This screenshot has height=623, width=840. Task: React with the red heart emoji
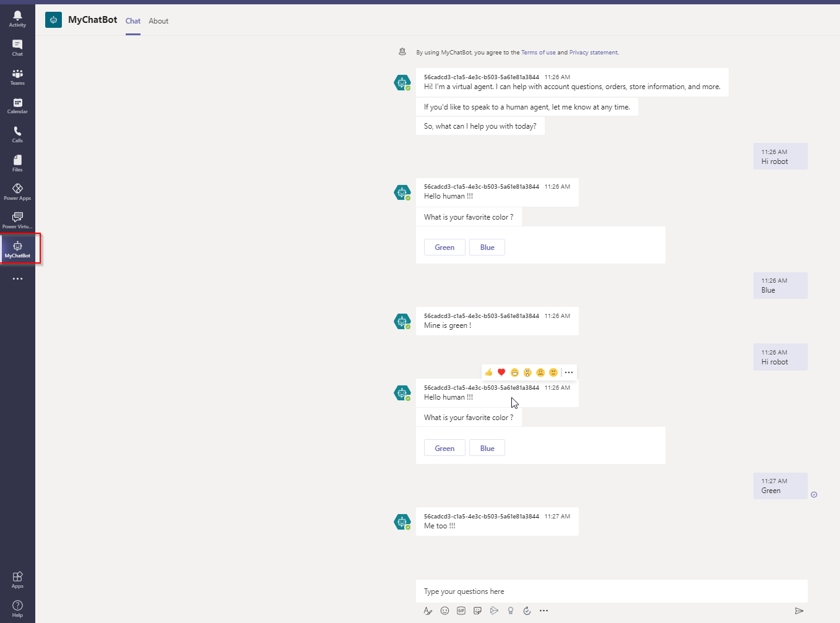tap(501, 372)
